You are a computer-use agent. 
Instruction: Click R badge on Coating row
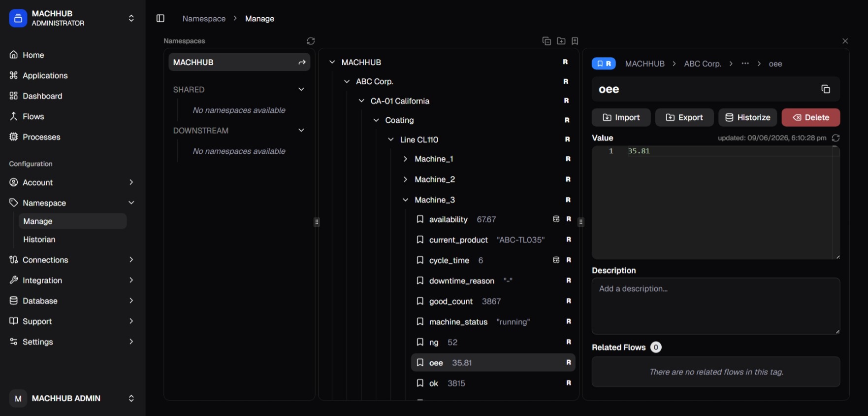(x=567, y=120)
